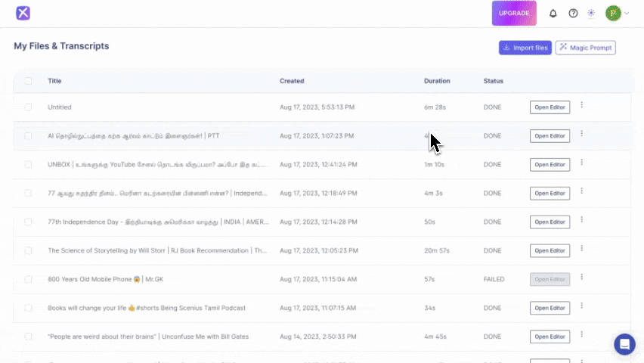This screenshot has width=644, height=363.
Task: Open the notifications bell
Action: click(553, 14)
